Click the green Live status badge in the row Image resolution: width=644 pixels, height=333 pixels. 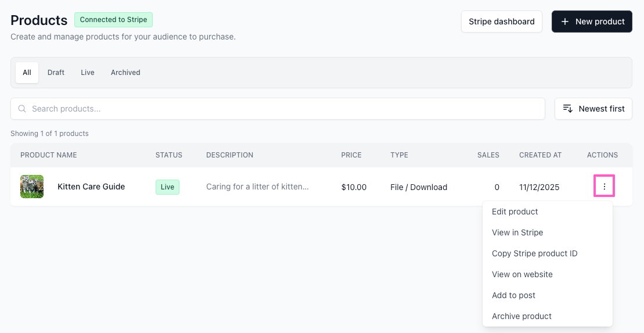[167, 187]
